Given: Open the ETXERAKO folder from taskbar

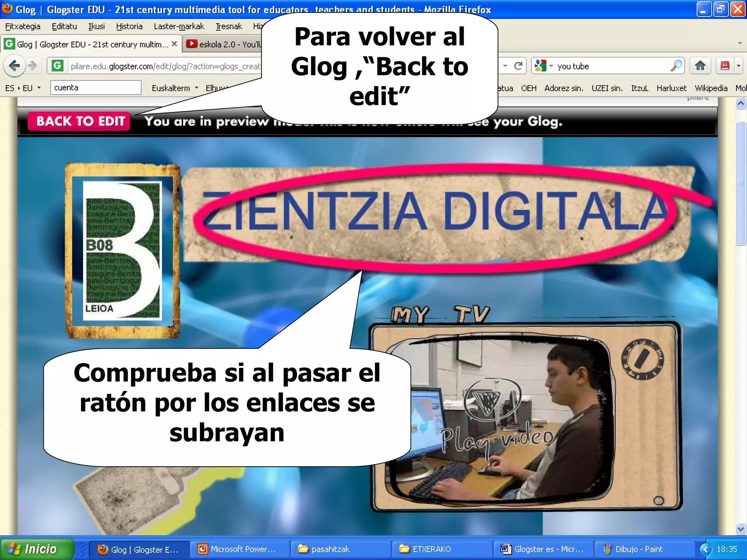Looking at the screenshot, I should coord(442,549).
